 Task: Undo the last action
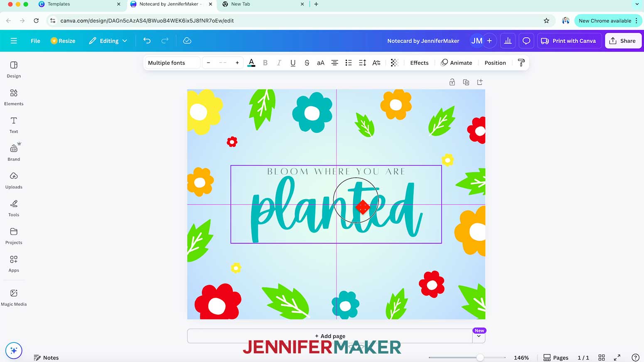tap(147, 41)
